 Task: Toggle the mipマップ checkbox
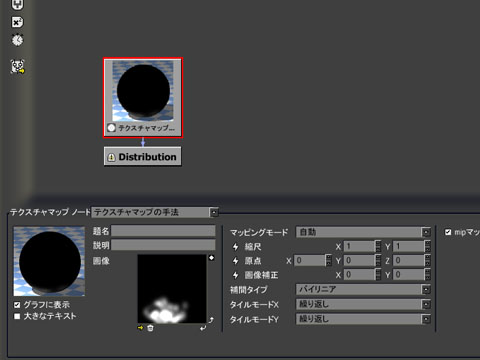pyautogui.click(x=448, y=232)
